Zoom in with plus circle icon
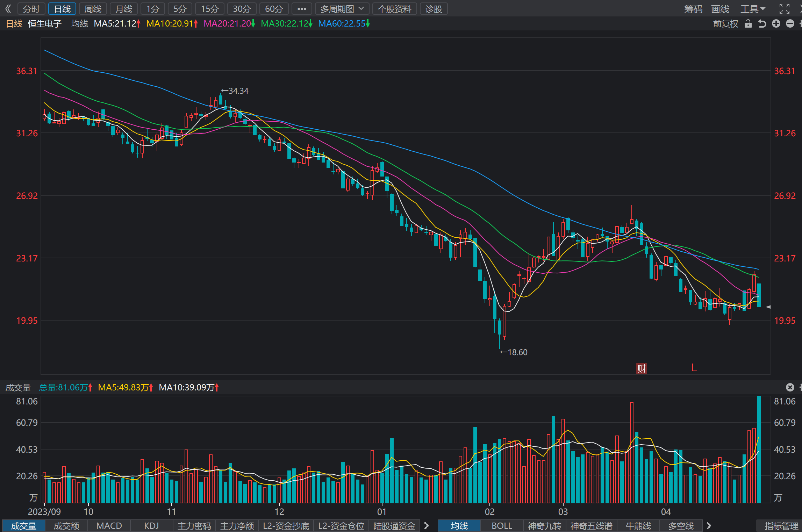 tap(776, 23)
